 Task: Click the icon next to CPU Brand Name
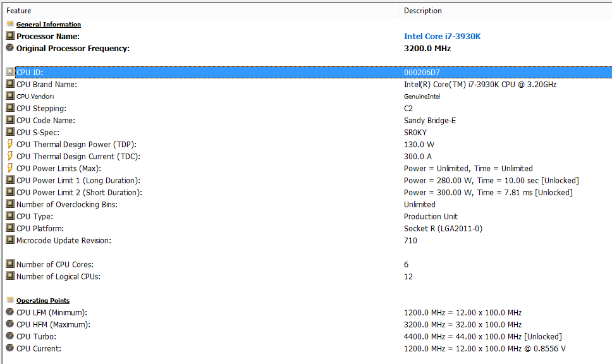pyautogui.click(x=10, y=84)
